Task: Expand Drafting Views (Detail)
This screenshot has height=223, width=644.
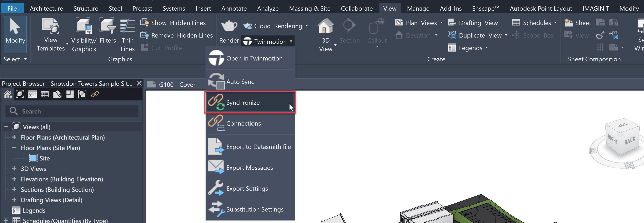Action: pos(14,200)
